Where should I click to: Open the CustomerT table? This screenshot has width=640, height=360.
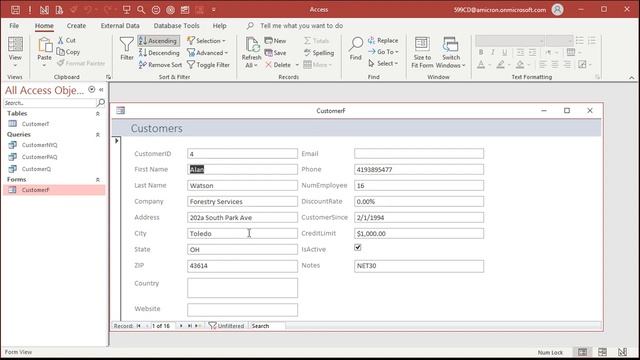point(35,124)
